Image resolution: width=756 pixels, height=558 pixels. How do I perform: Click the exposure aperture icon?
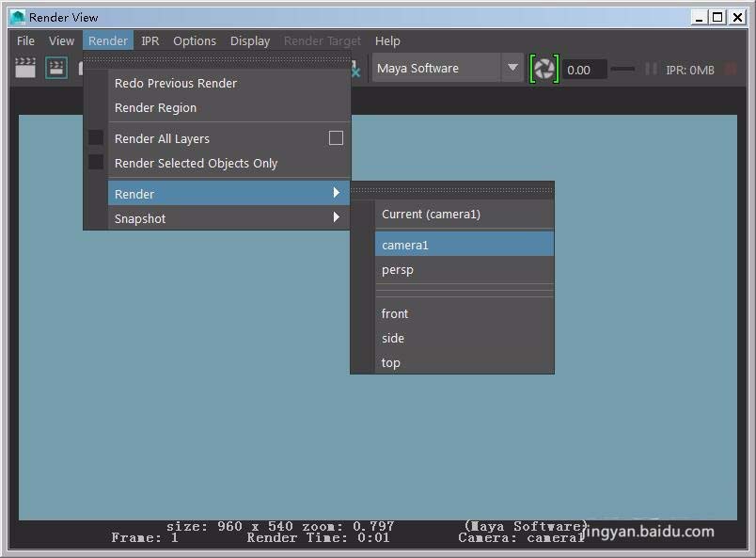544,69
